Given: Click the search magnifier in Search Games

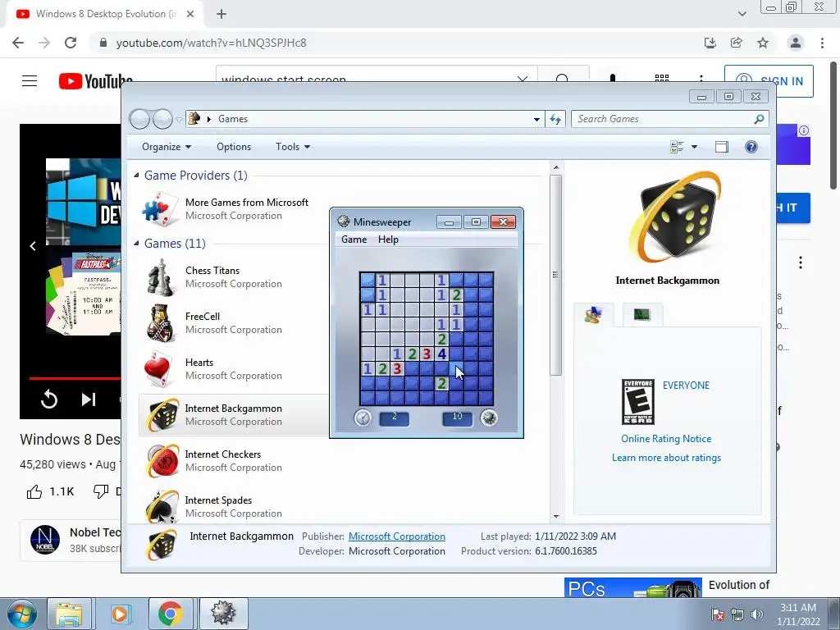Looking at the screenshot, I should pos(759,119).
